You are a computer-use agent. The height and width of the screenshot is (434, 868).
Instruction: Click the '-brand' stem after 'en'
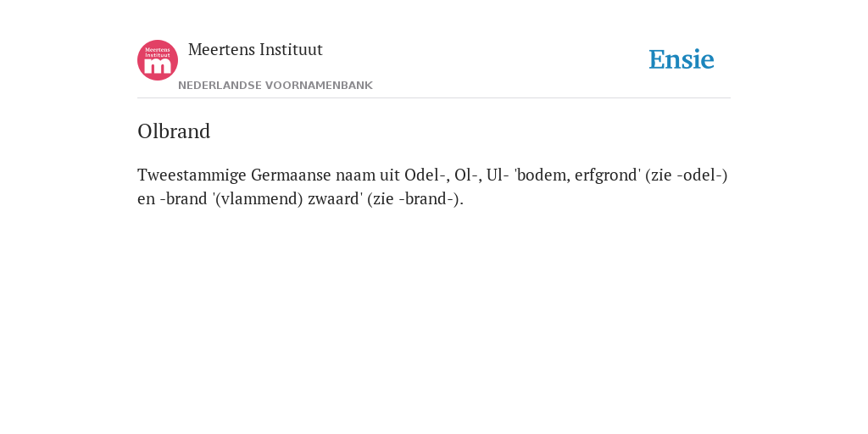tap(183, 198)
